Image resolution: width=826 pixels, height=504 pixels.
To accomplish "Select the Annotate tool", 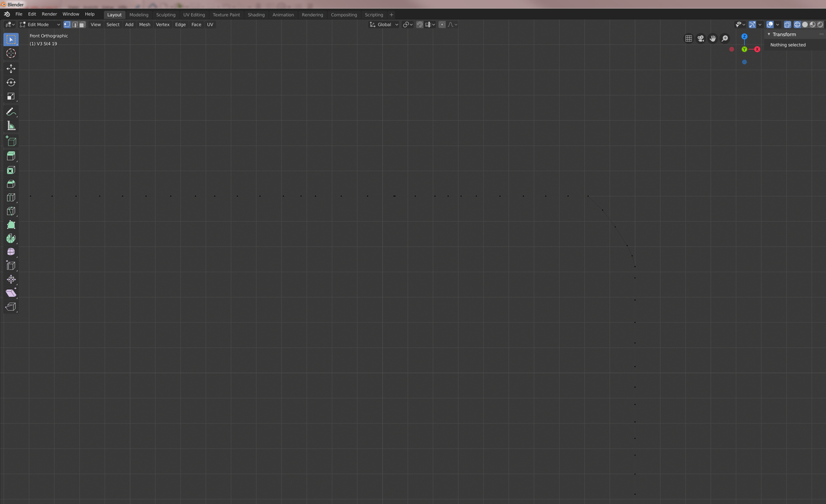I will [11, 112].
